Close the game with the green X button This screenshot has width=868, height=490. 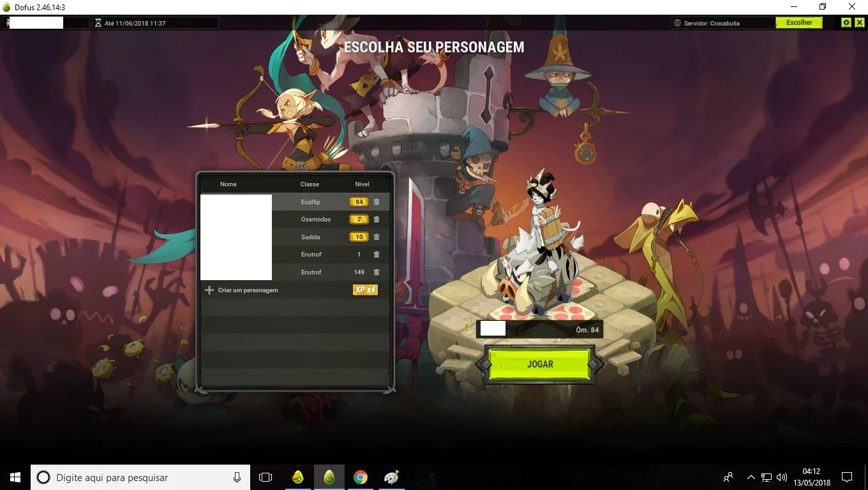coord(859,22)
